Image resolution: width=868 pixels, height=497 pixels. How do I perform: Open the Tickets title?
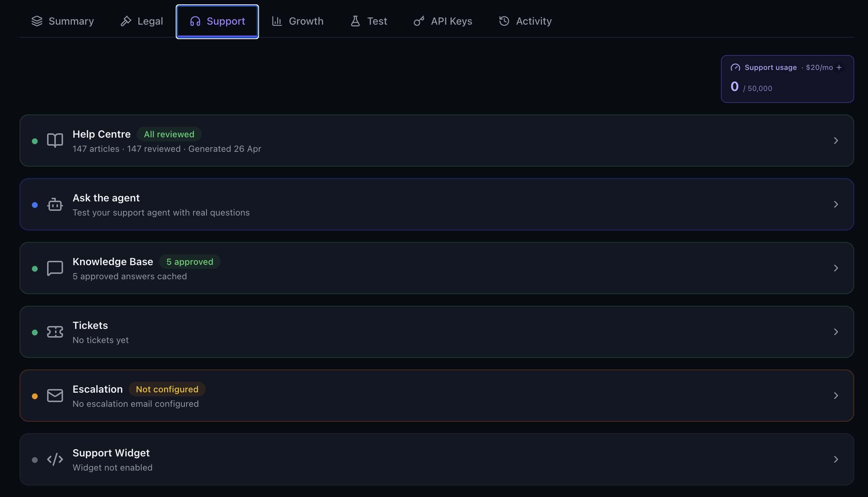(90, 326)
